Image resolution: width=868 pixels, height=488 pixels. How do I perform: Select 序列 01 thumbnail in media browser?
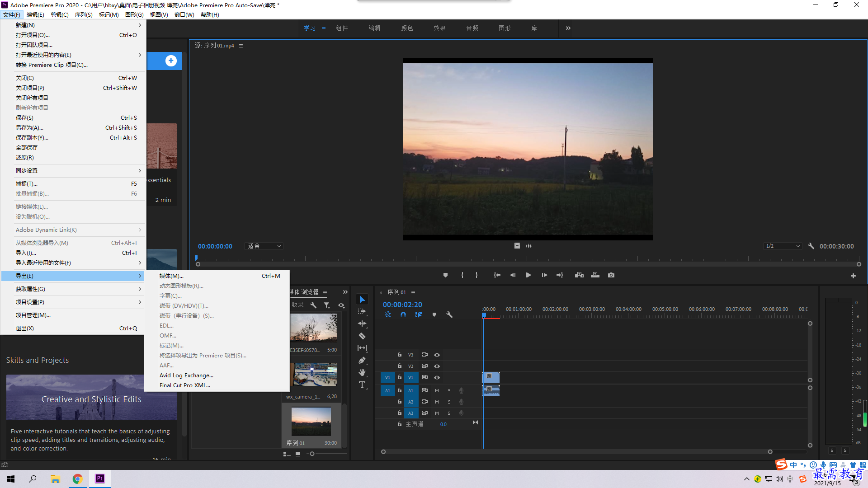pos(311,421)
